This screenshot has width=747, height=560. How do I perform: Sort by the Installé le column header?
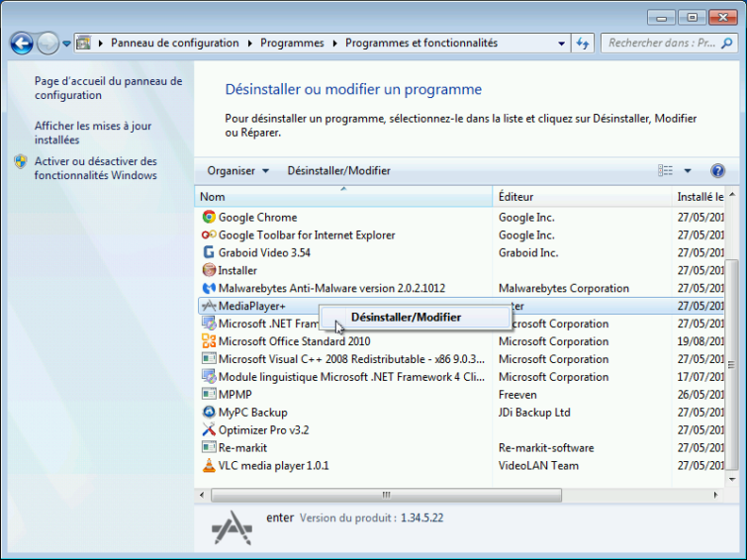[x=700, y=196]
